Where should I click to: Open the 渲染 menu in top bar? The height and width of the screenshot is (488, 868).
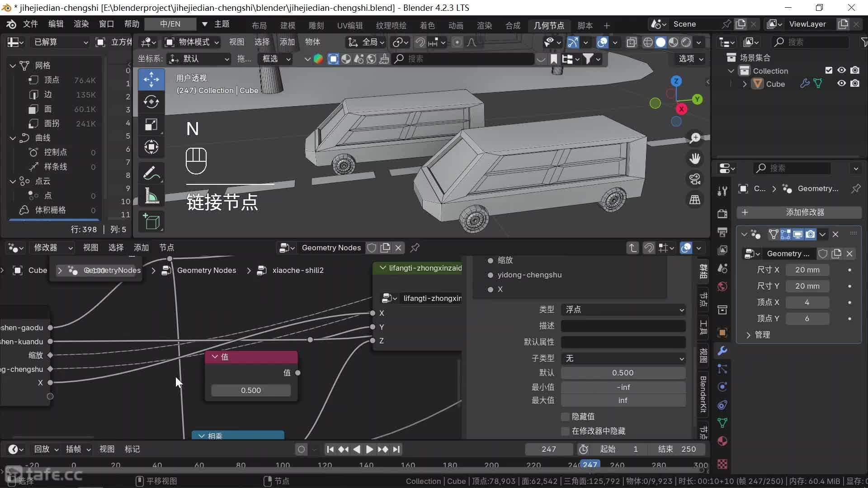81,24
